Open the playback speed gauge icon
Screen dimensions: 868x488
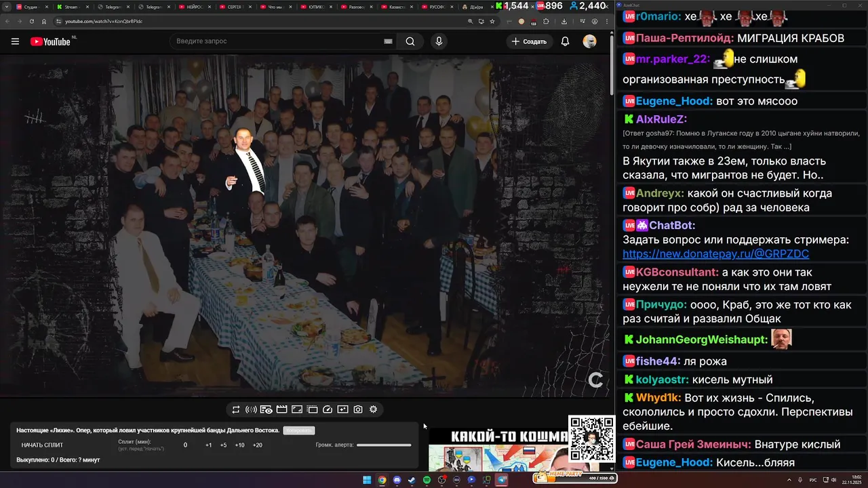point(328,409)
